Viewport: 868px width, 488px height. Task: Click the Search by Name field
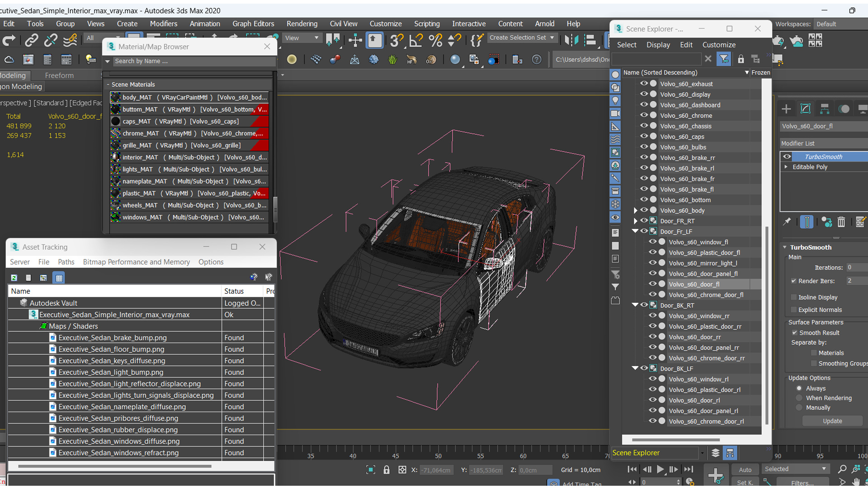click(x=193, y=61)
